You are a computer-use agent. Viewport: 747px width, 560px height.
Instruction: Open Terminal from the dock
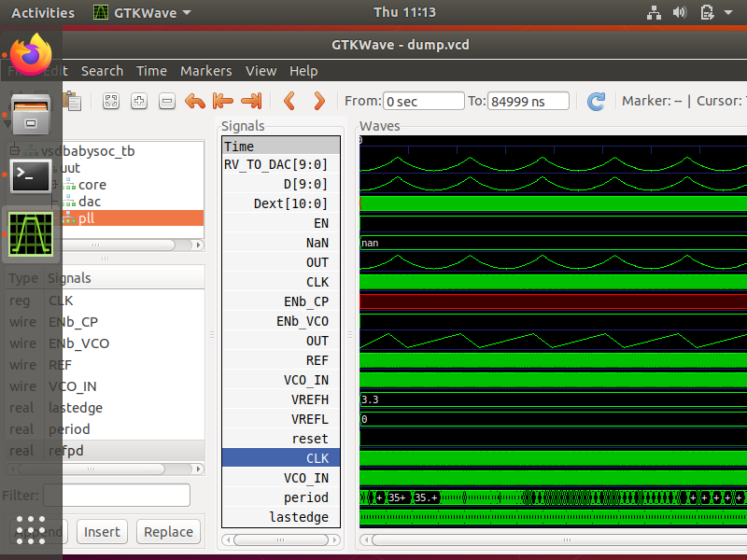pos(31,176)
